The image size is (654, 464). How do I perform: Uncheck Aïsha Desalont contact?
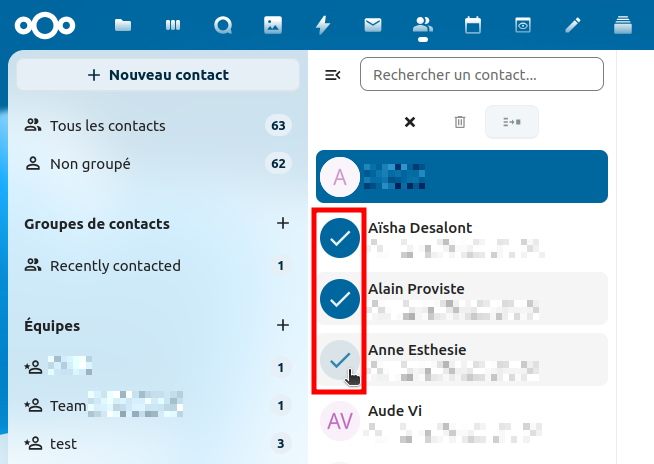click(x=340, y=238)
